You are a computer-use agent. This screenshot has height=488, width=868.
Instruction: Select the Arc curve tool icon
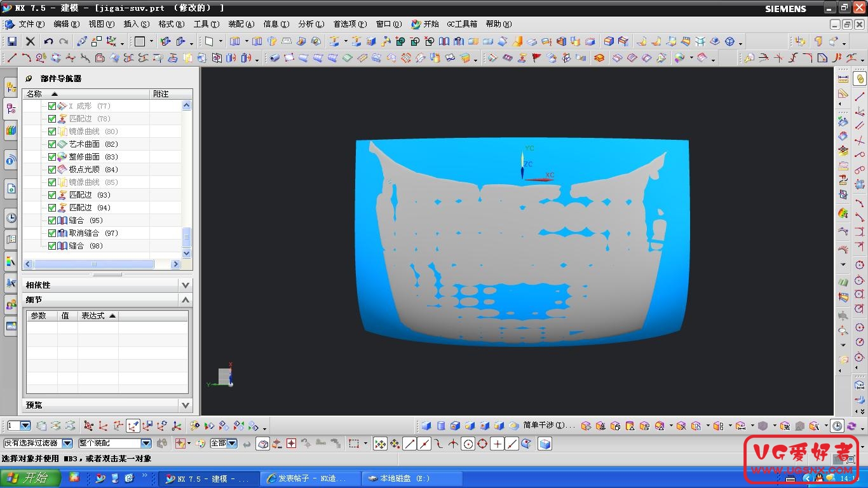tap(26, 58)
